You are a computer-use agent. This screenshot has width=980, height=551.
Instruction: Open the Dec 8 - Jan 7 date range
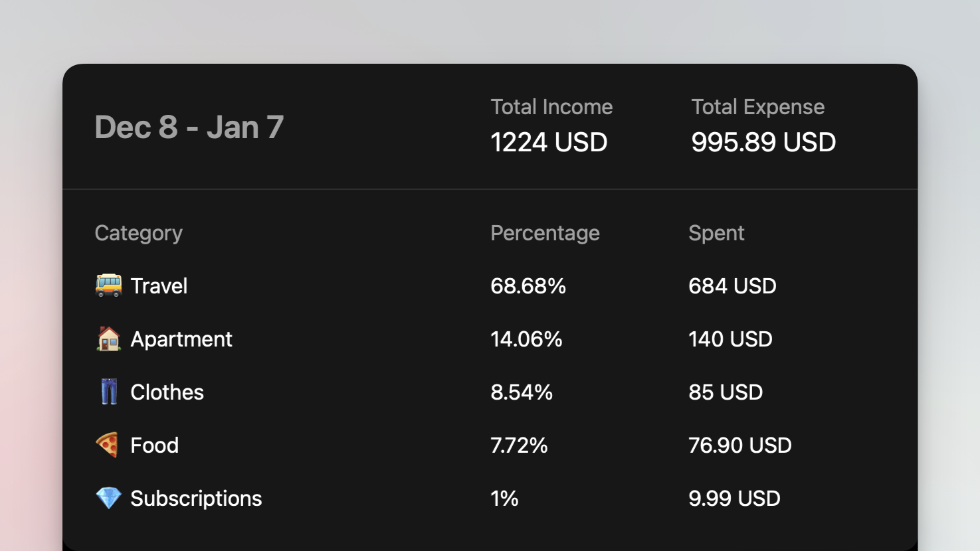point(189,127)
